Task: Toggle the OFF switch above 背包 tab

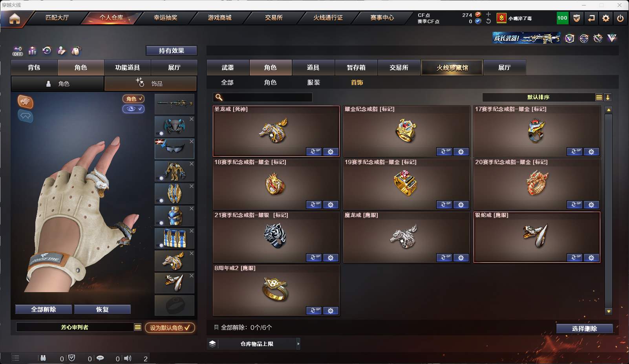Action: (18, 51)
